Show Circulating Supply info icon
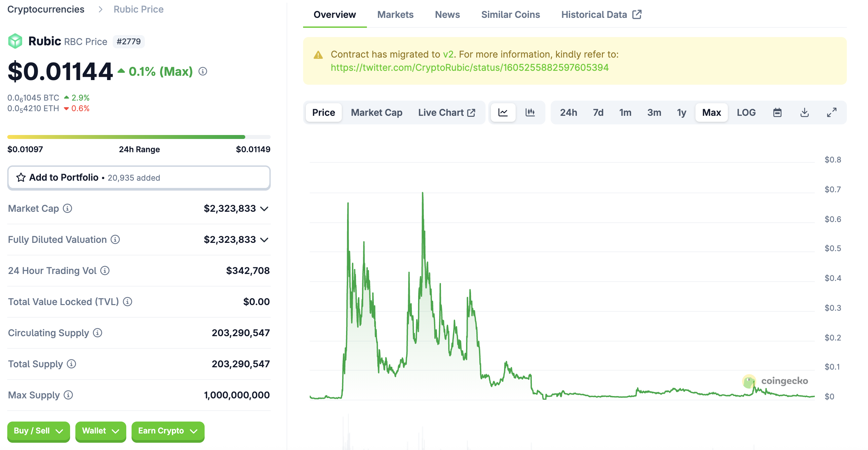This screenshot has width=868, height=450. pyautogui.click(x=98, y=333)
